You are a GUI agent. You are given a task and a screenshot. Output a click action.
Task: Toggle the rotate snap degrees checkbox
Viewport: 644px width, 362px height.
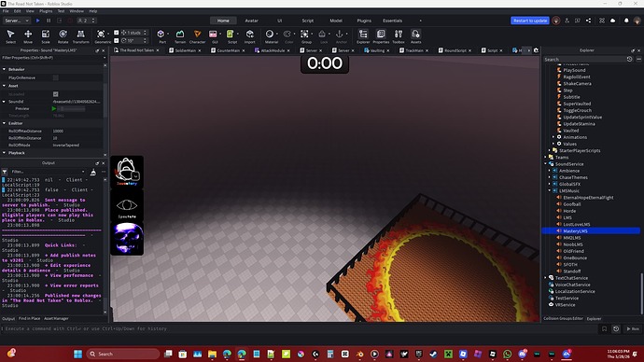click(117, 41)
